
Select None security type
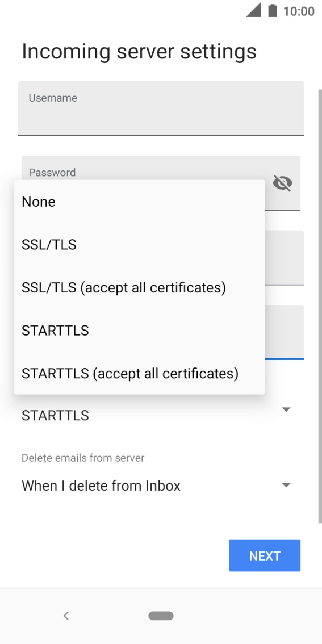[139, 202]
